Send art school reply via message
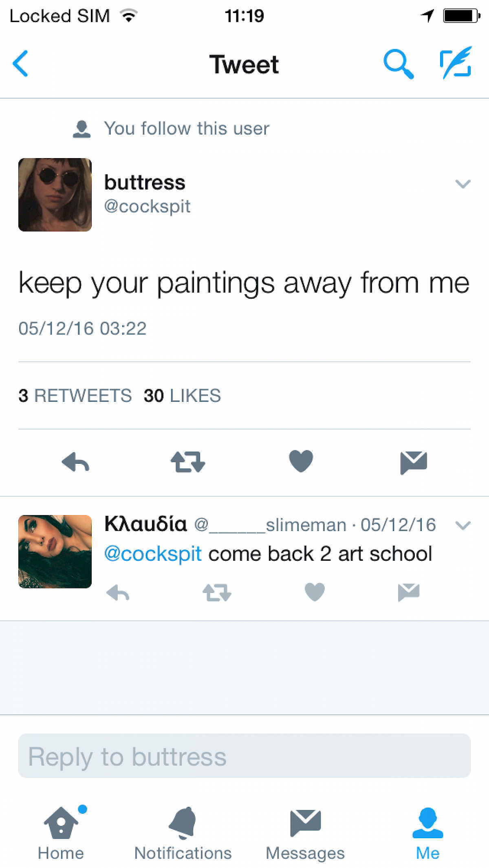Image resolution: width=489 pixels, height=868 pixels. [409, 592]
